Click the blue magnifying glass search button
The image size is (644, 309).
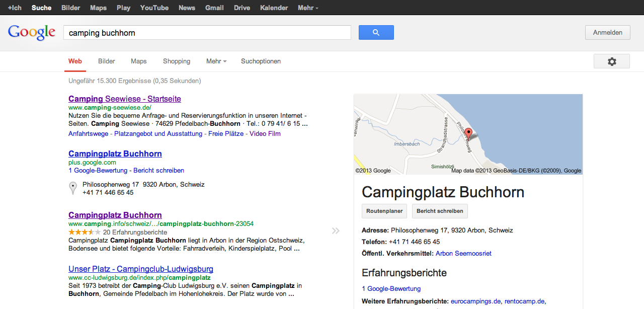pyautogui.click(x=376, y=33)
